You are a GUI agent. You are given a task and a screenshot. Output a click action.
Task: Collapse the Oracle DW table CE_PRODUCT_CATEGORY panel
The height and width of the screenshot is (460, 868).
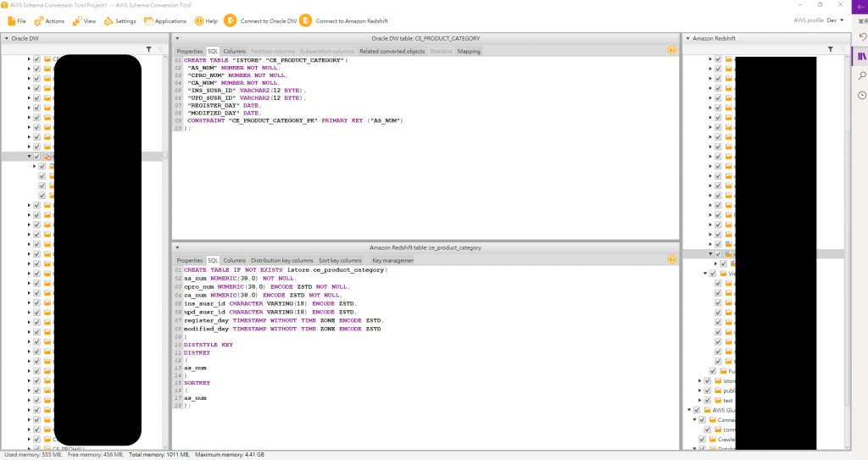coord(177,39)
